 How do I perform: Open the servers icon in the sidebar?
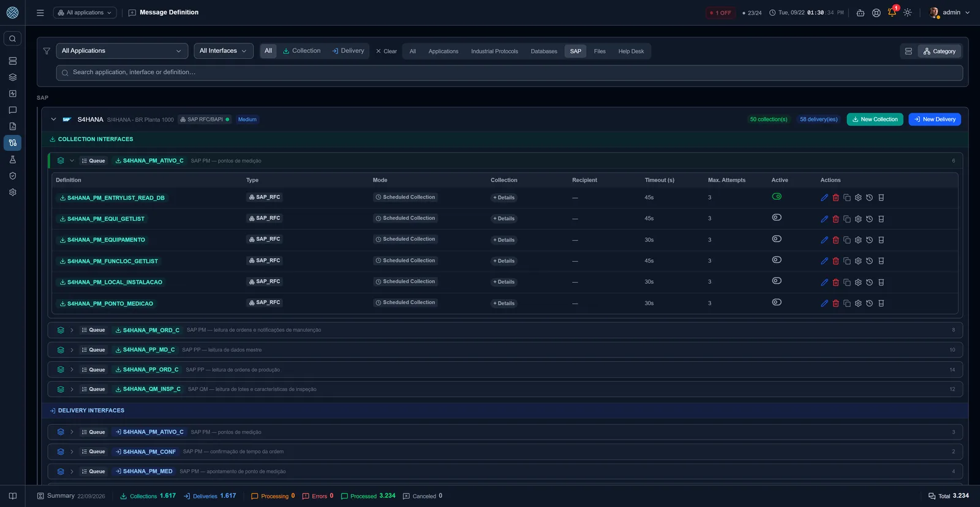[12, 61]
